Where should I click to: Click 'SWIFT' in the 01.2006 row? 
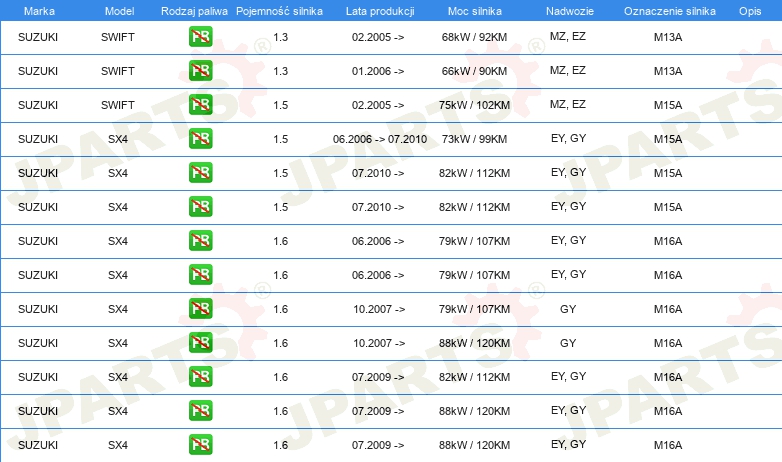(118, 71)
